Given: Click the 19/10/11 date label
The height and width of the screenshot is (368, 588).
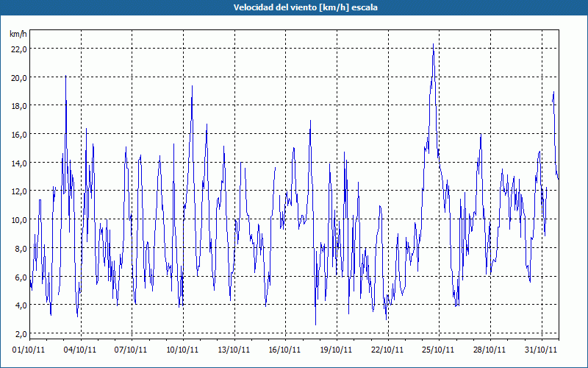Looking at the screenshot, I should click(x=336, y=350).
